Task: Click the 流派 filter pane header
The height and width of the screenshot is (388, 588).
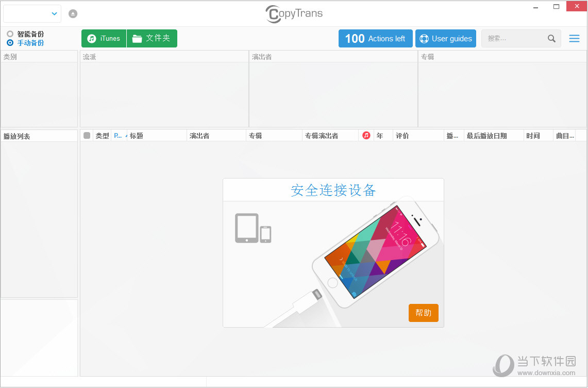Action: coord(164,57)
